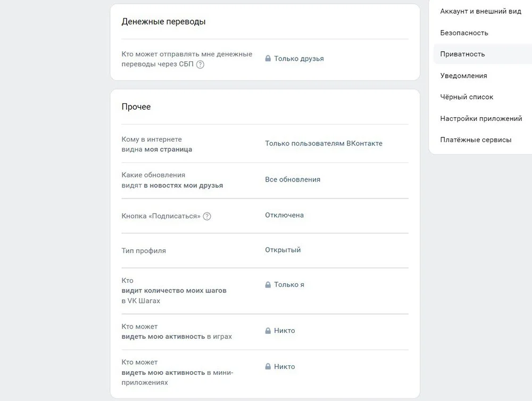The height and width of the screenshot is (401, 532).
Task: Open Уведомления settings section
Action: coord(463,76)
